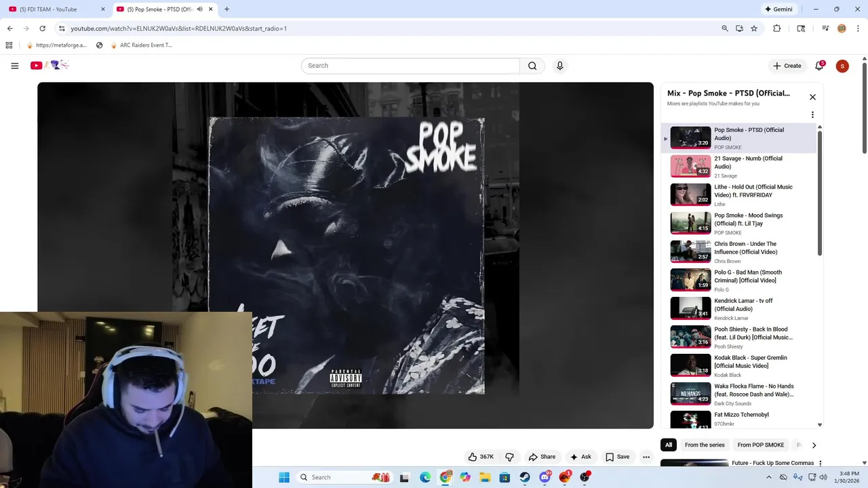Screen dimensions: 868x488
Task: Click the magnifier search button beside search box
Action: pyautogui.click(x=532, y=66)
